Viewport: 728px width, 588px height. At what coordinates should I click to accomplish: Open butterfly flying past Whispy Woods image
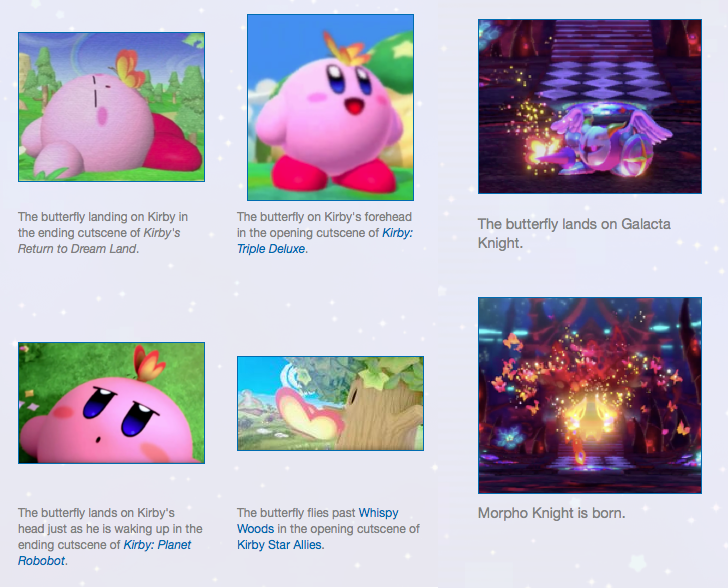(x=330, y=403)
